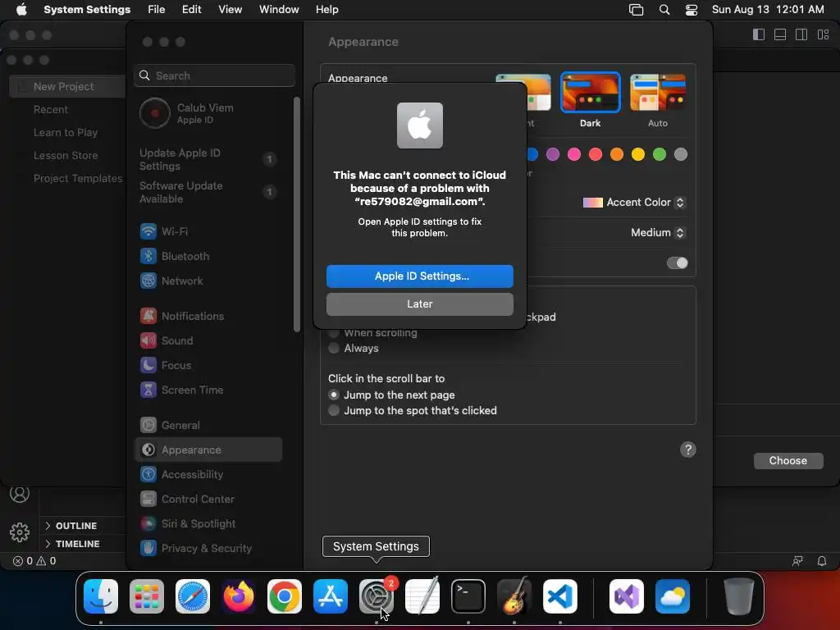Open the Help menu
This screenshot has width=840, height=630.
(x=326, y=10)
